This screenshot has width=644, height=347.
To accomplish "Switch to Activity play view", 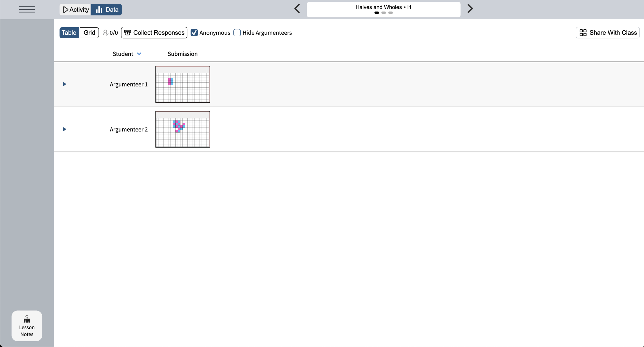I will [x=75, y=10].
